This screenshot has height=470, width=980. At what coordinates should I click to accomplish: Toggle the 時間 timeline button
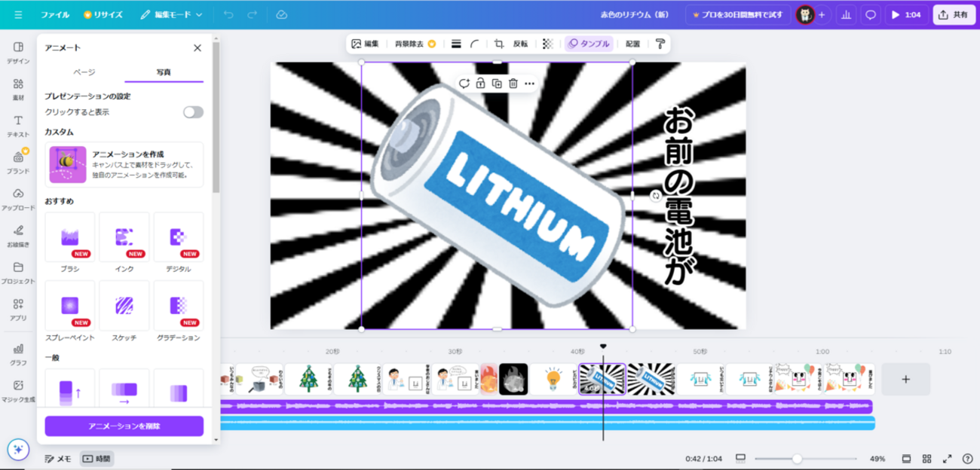[96, 459]
